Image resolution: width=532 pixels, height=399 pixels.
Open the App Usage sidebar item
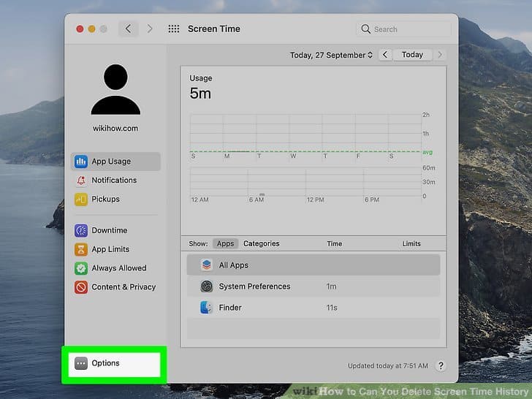(115, 161)
